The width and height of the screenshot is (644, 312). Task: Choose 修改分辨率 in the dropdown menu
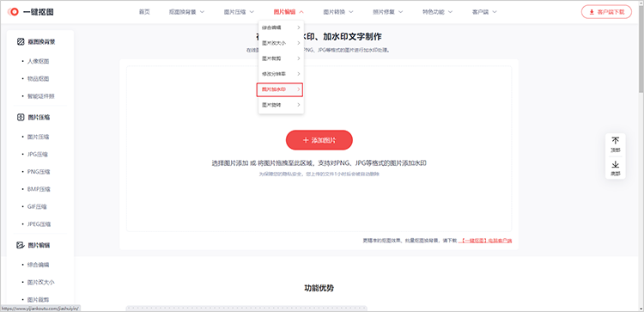[x=281, y=74]
